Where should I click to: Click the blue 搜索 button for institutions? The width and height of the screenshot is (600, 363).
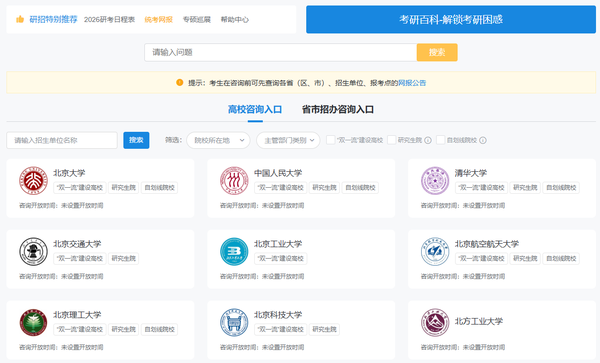tap(136, 140)
